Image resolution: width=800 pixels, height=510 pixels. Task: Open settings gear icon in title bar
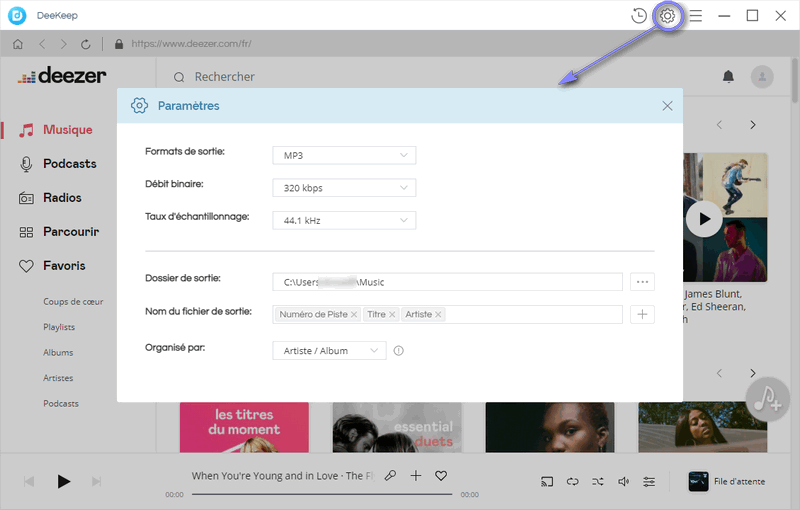click(x=667, y=16)
